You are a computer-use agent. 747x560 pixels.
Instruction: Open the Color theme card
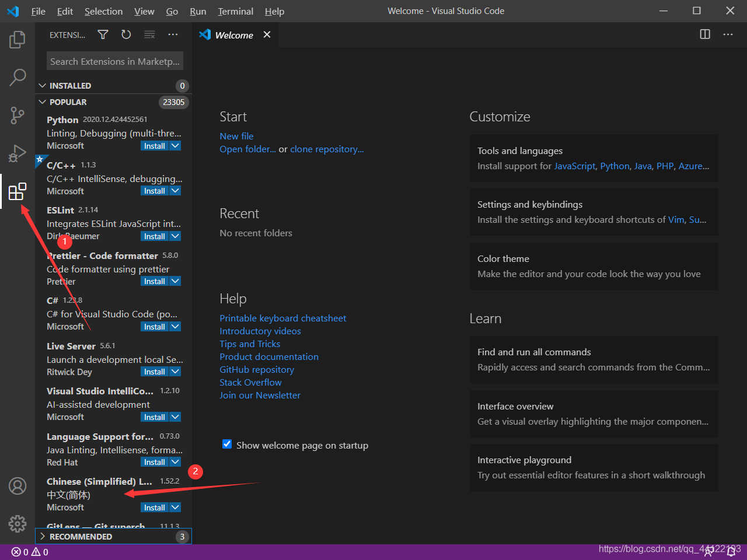tap(594, 266)
